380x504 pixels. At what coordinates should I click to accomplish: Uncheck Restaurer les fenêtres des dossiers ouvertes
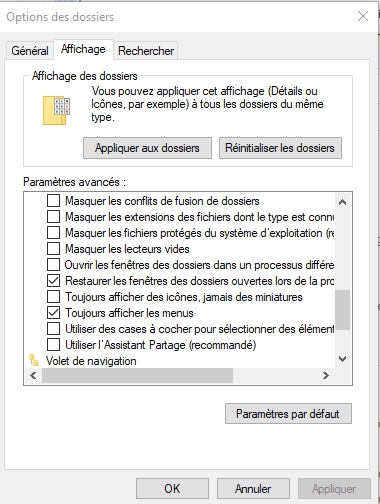[x=53, y=281]
